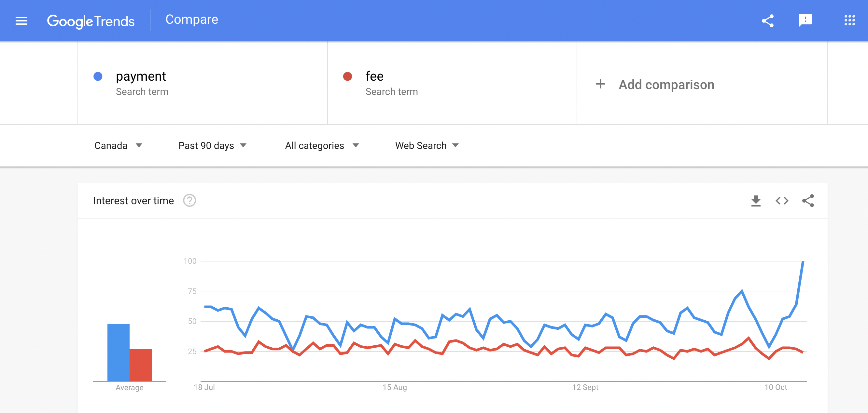Click the embed code icon
Image resolution: width=868 pixels, height=413 pixels.
point(782,201)
